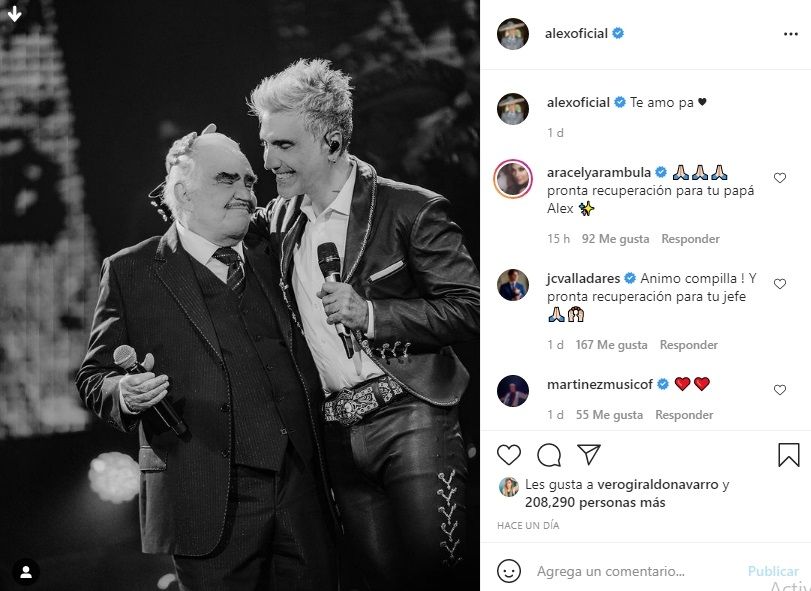Click the tagged people icon on photo
The image size is (811, 591).
pyautogui.click(x=26, y=572)
